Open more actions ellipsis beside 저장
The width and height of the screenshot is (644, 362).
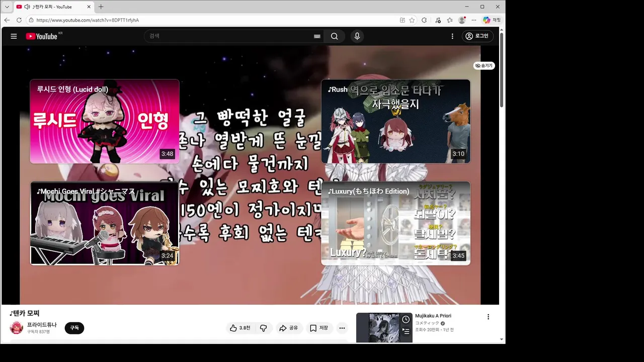(342, 328)
